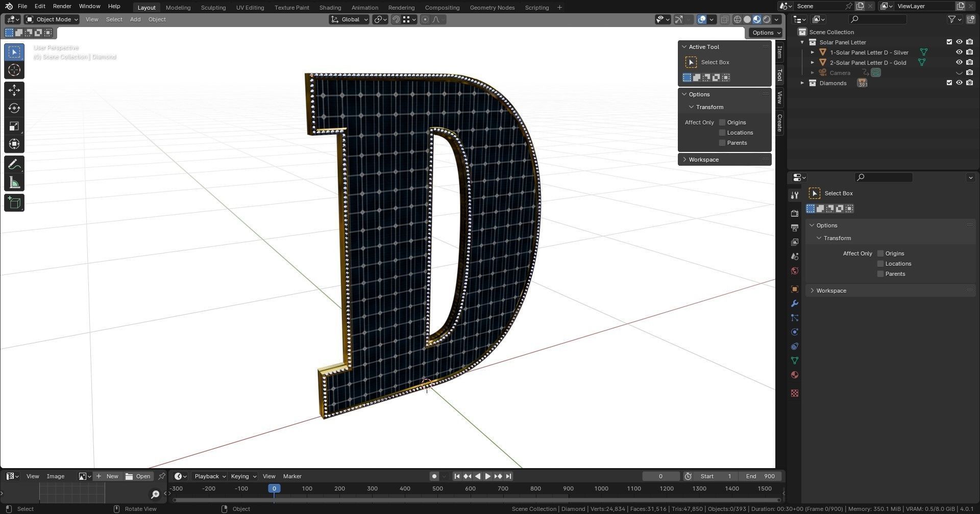The height and width of the screenshot is (514, 980).
Task: Activate the Move tool
Action: [x=14, y=90]
